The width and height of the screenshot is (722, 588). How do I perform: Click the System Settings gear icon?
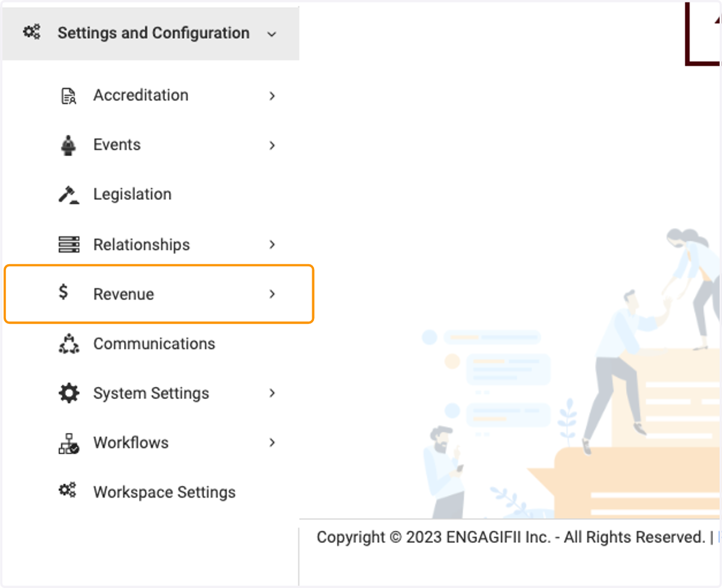click(69, 393)
